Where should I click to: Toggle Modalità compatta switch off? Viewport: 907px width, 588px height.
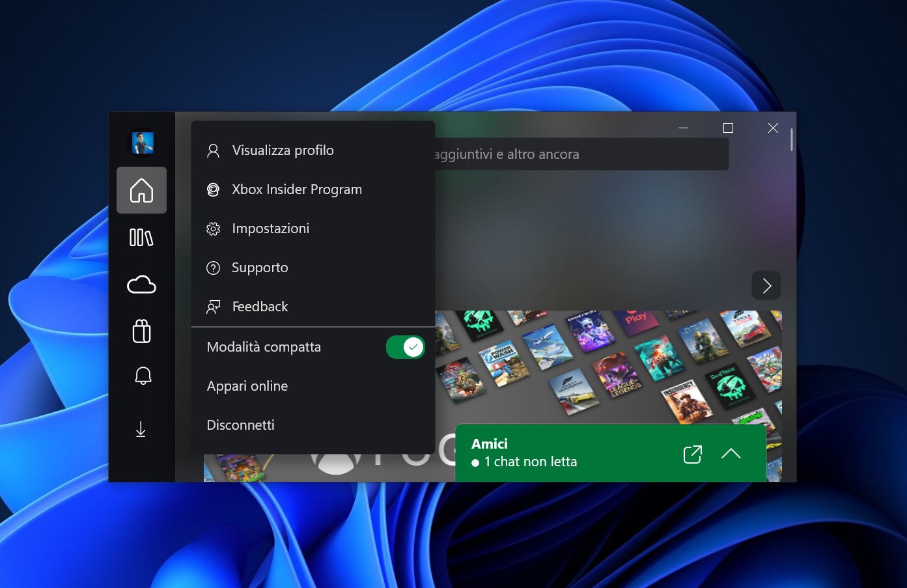point(405,347)
